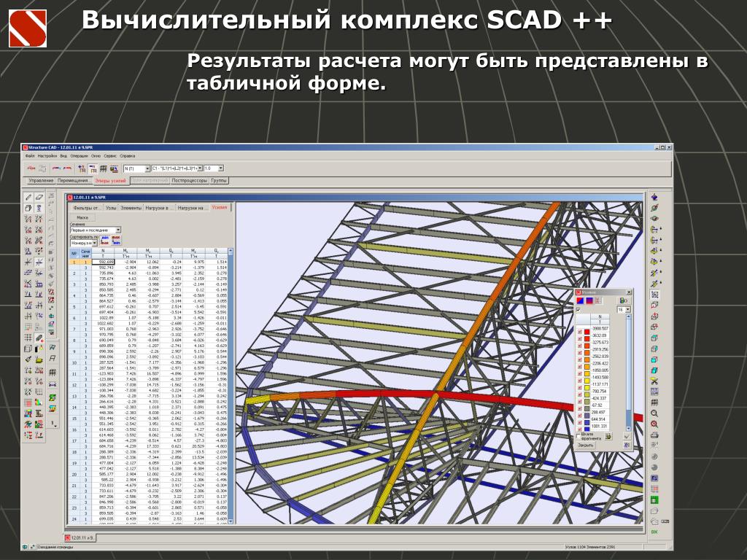Expand the N (T) force type dropdown

pos(147,168)
